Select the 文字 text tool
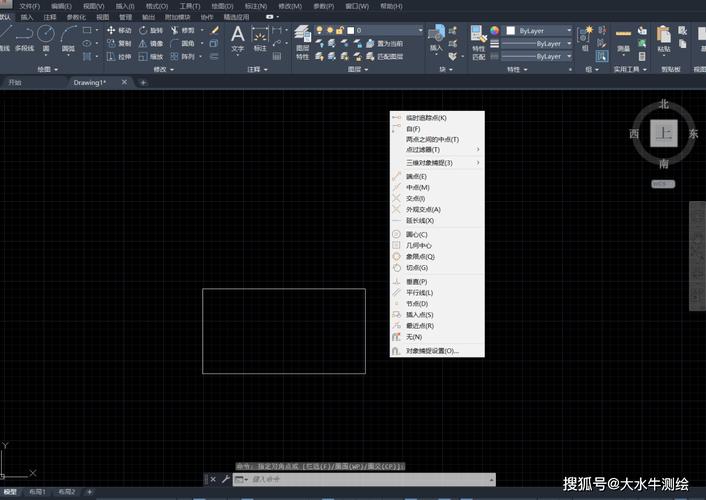Screen dimensions: 706x500 (238, 39)
